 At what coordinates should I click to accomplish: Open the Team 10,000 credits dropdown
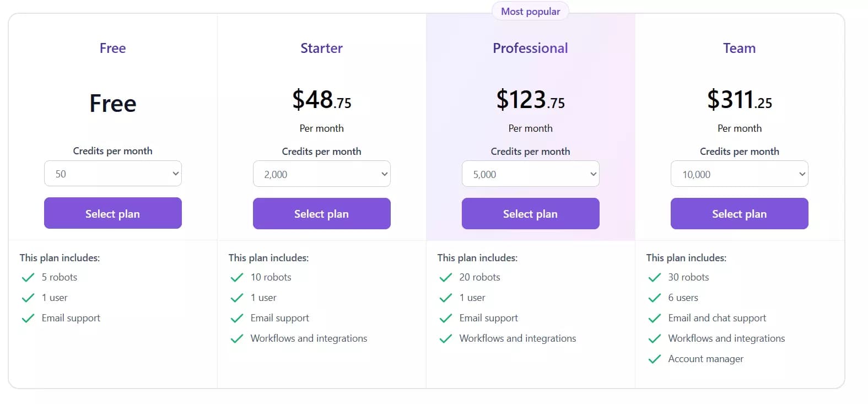pyautogui.click(x=739, y=174)
